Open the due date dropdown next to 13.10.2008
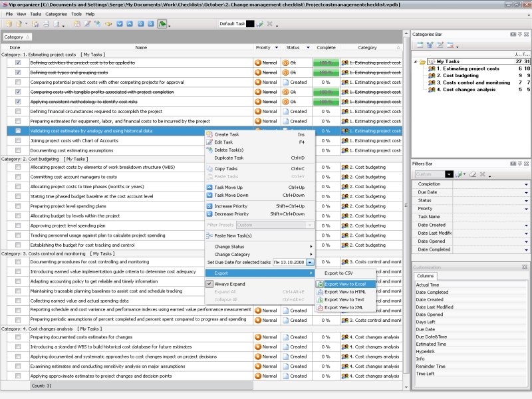Screen dimensions: 532x399 [x=309, y=262]
